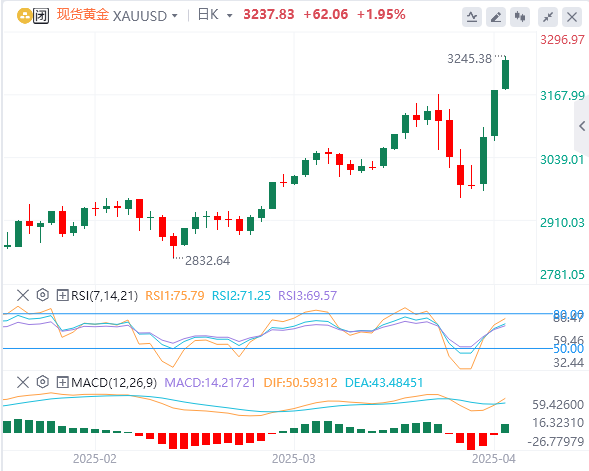The image size is (589, 471).
Task: Click the 2025-02 date axis label
Action: pyautogui.click(x=95, y=459)
